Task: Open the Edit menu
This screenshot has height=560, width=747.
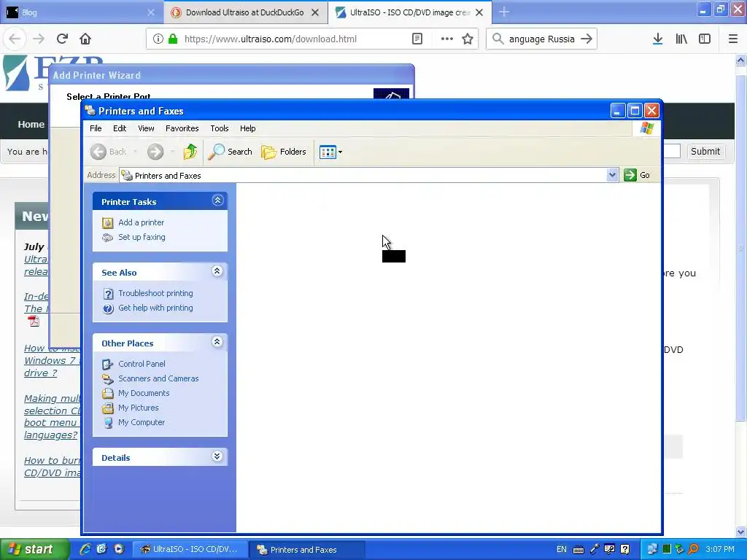Action: (120, 128)
